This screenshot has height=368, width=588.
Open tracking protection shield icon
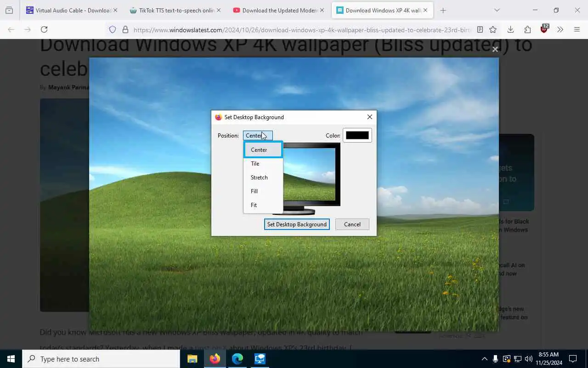[113, 29]
